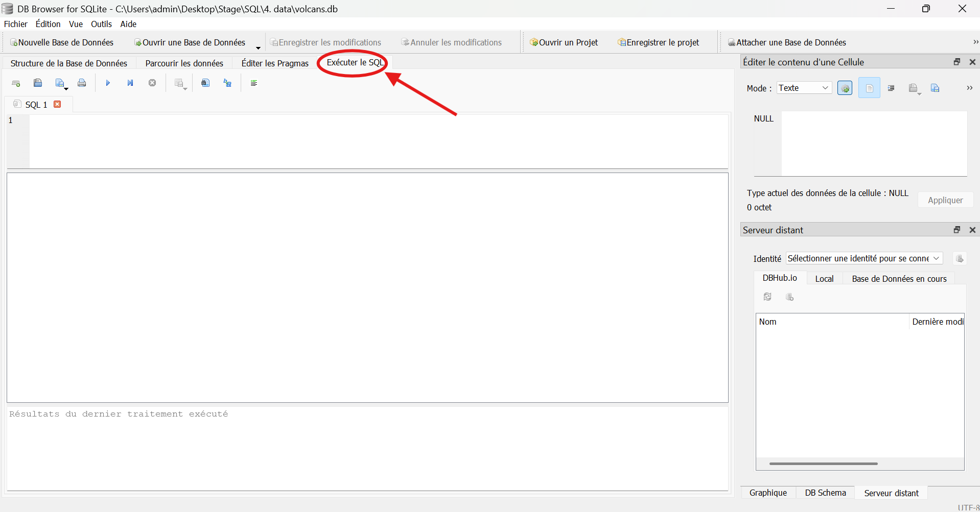
Task: Open the find in editor binoculars icon
Action: pyautogui.click(x=205, y=83)
